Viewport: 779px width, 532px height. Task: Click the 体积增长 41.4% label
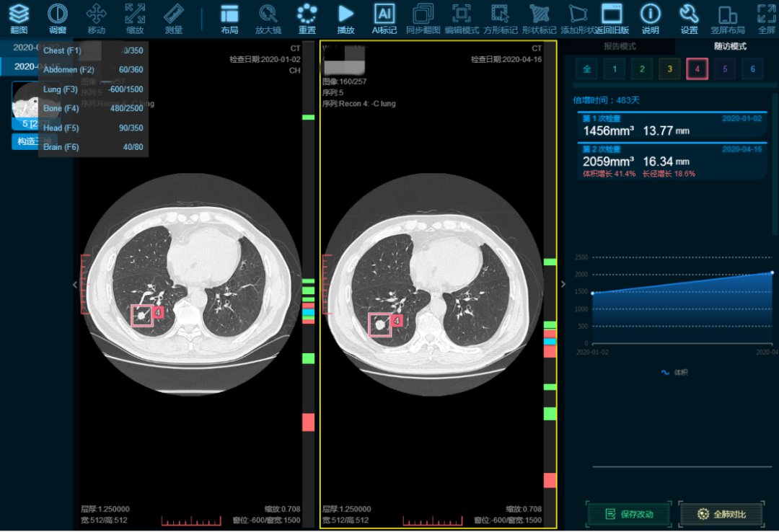[609, 174]
